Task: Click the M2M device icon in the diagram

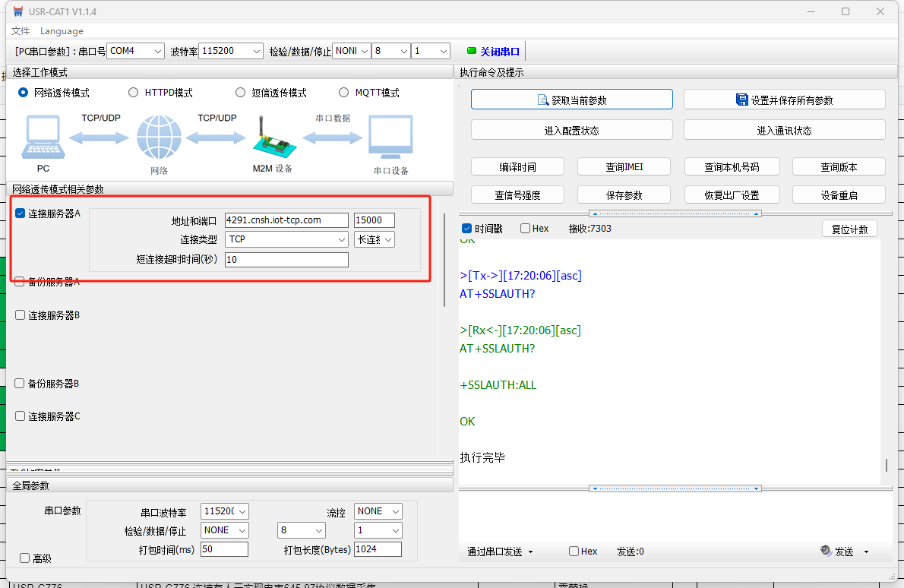Action: pos(271,139)
